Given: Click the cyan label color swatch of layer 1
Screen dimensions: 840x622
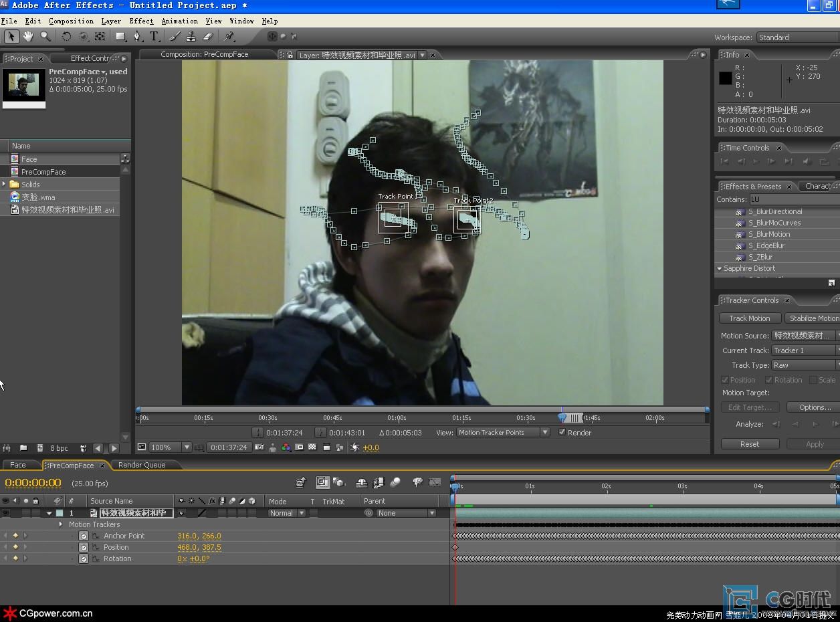Looking at the screenshot, I should pos(60,513).
